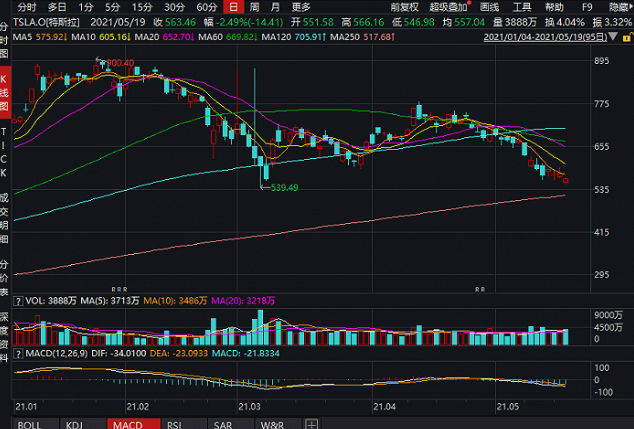
Task: Expand the date range dropdown triangle
Action: 613,37
